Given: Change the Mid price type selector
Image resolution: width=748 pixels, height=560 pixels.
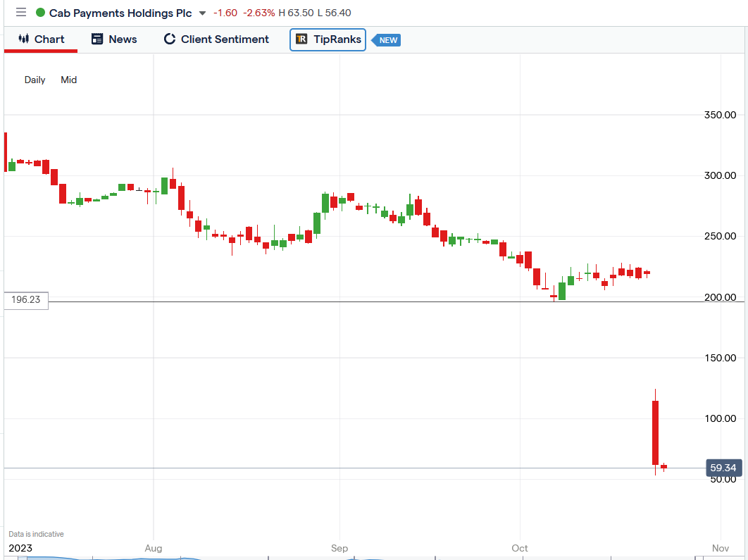Looking at the screenshot, I should pyautogui.click(x=69, y=80).
